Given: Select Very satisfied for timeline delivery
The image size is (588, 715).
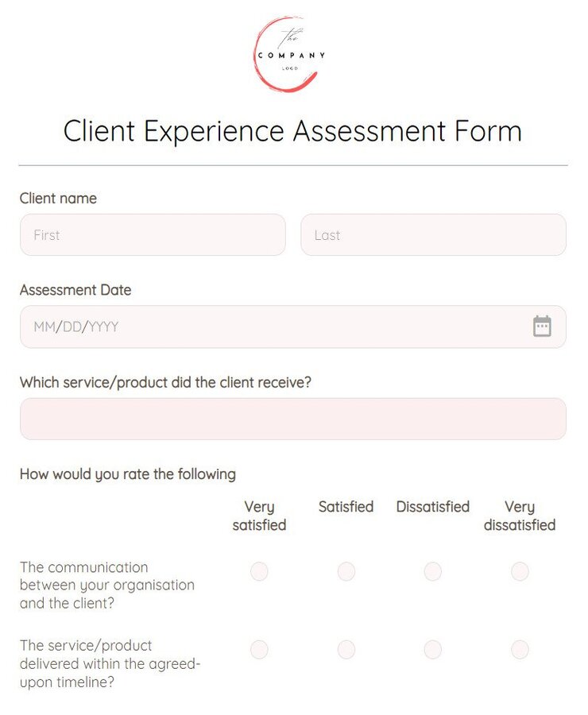Looking at the screenshot, I should click(x=259, y=649).
